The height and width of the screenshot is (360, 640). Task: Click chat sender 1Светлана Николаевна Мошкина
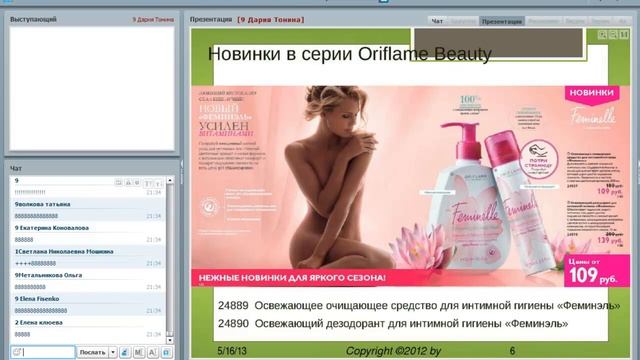pos(64,251)
